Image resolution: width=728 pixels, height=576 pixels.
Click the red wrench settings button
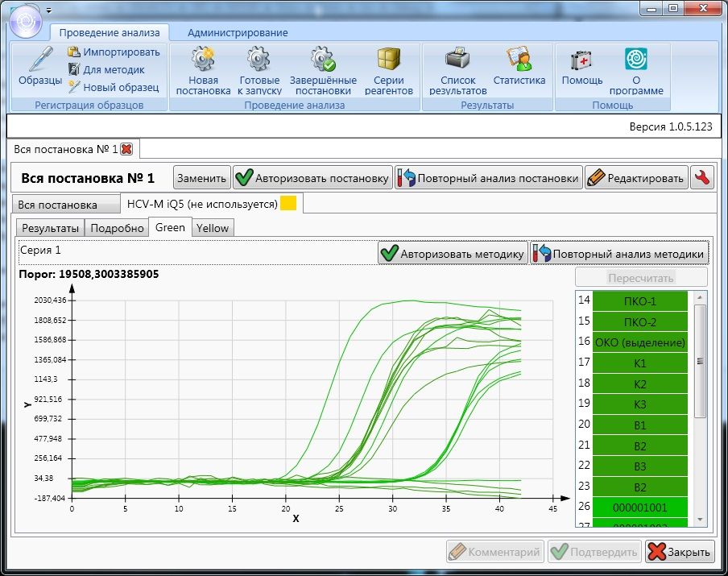[x=702, y=178]
